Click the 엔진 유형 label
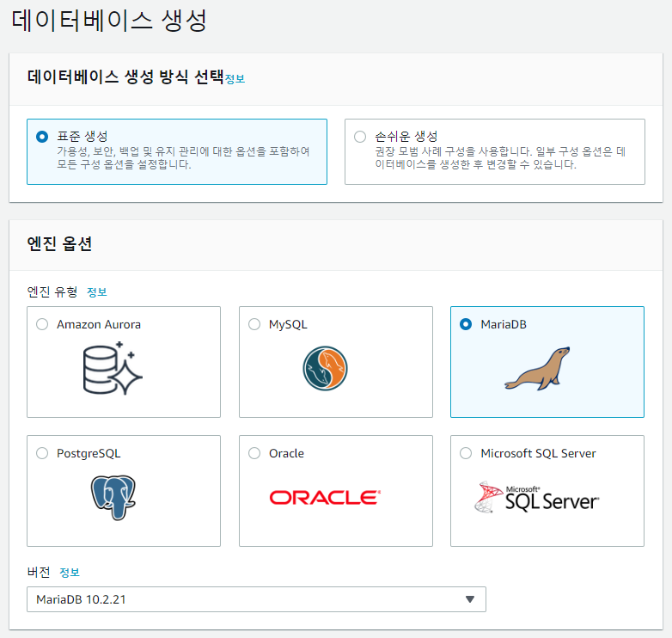The image size is (672, 638). pyautogui.click(x=52, y=292)
